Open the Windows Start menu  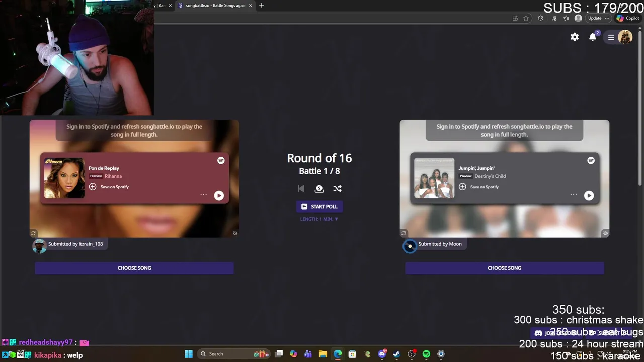188,354
